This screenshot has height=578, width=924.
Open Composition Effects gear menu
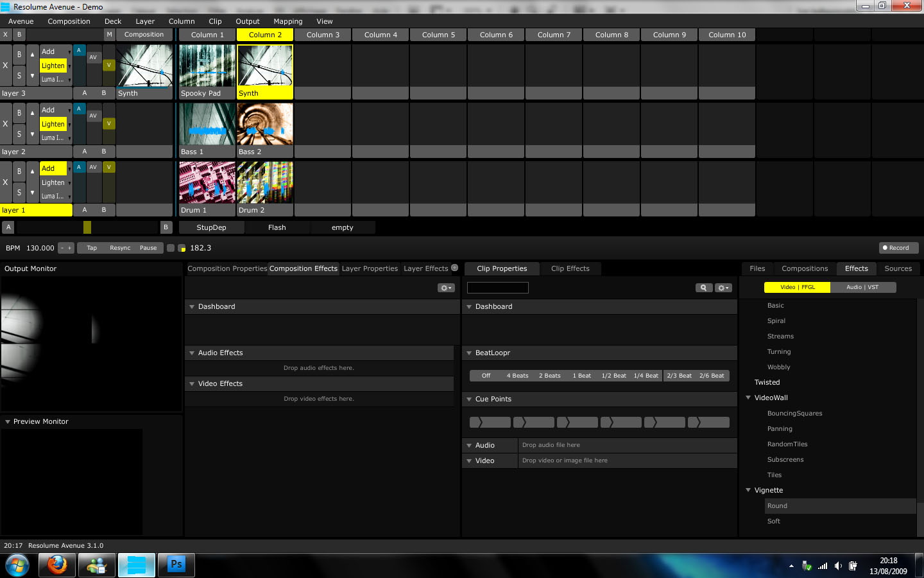(446, 288)
